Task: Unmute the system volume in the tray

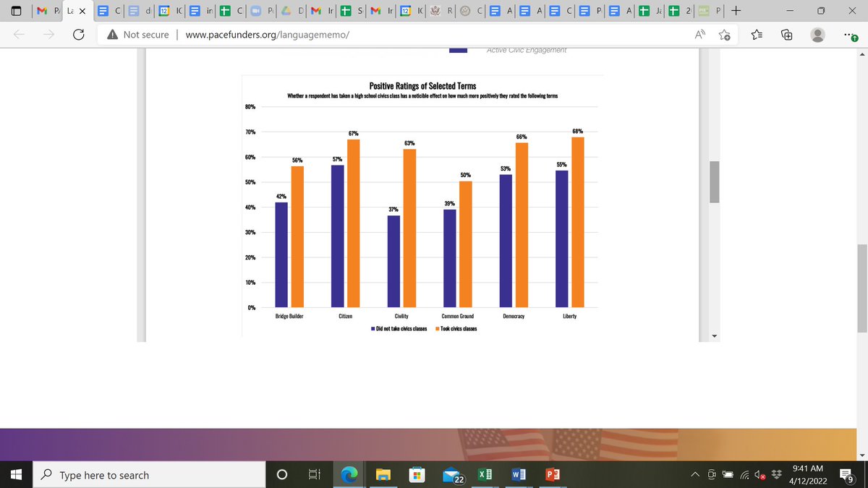Action: [759, 475]
